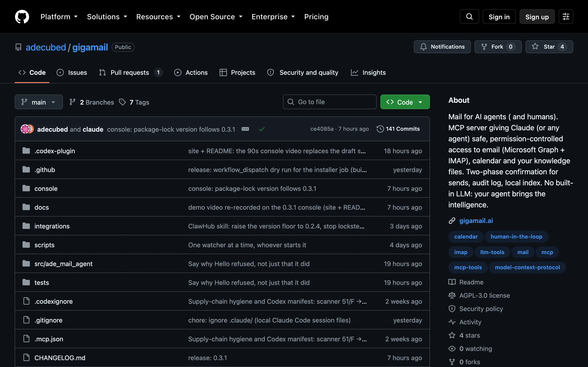
Task: Select the human-in-the-loop topic tag
Action: tap(516, 237)
